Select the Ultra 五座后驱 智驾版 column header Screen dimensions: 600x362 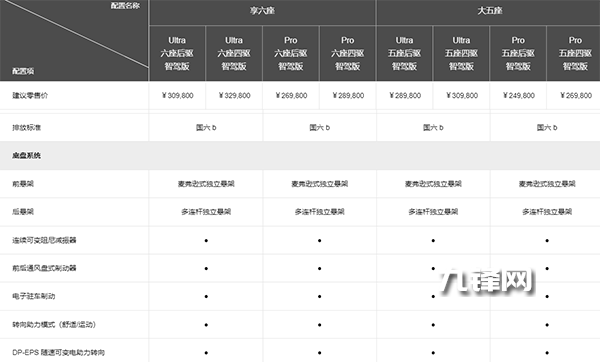[404, 54]
